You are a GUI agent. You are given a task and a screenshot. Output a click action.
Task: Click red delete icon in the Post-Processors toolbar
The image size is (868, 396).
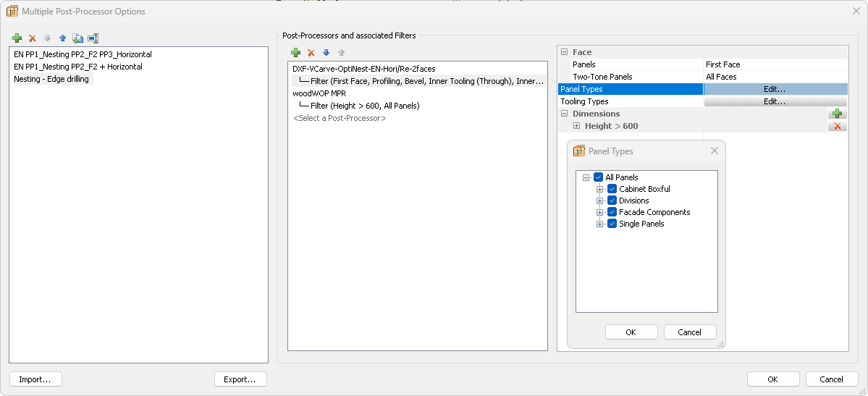pyautogui.click(x=311, y=53)
